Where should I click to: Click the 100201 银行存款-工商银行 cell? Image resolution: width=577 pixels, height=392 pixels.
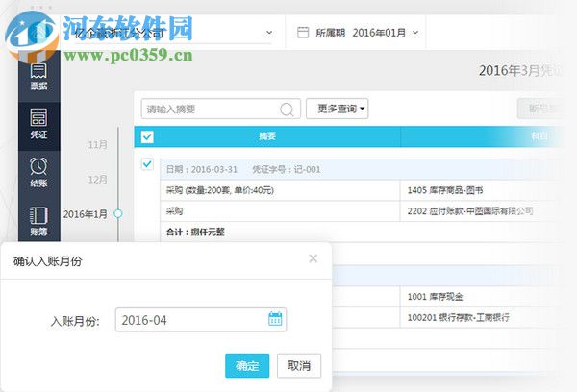coord(481,317)
